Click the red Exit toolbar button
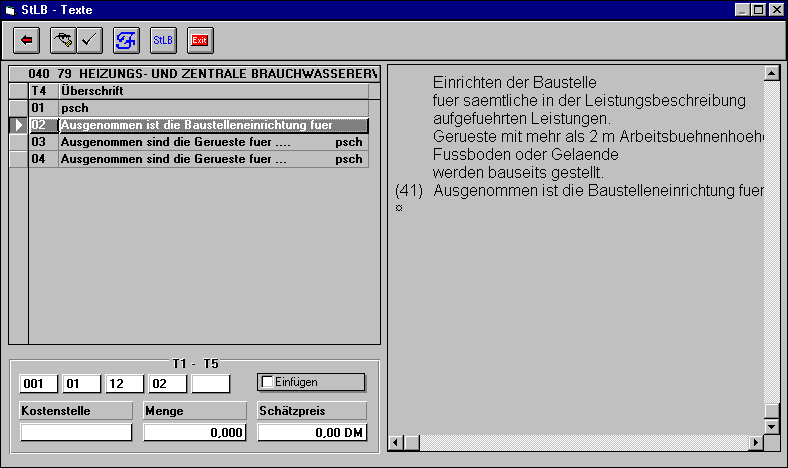Screen dimensions: 788x468 click(x=199, y=40)
